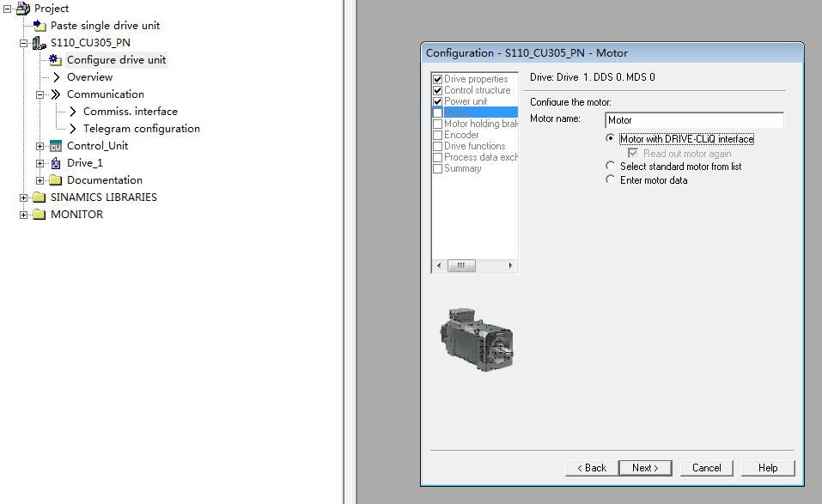The image size is (822, 504).
Task: Toggle the Process data exchange checkbox
Action: point(438,158)
